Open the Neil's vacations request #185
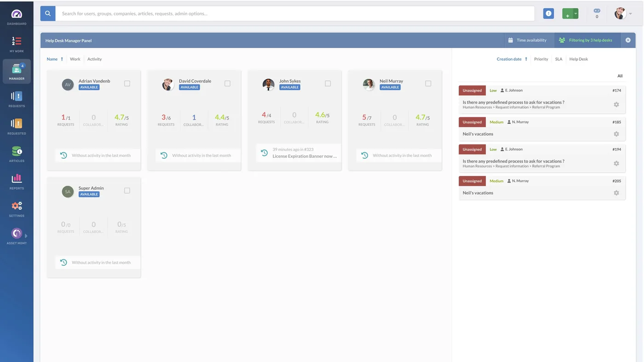This screenshot has height=362, width=644. point(478,134)
